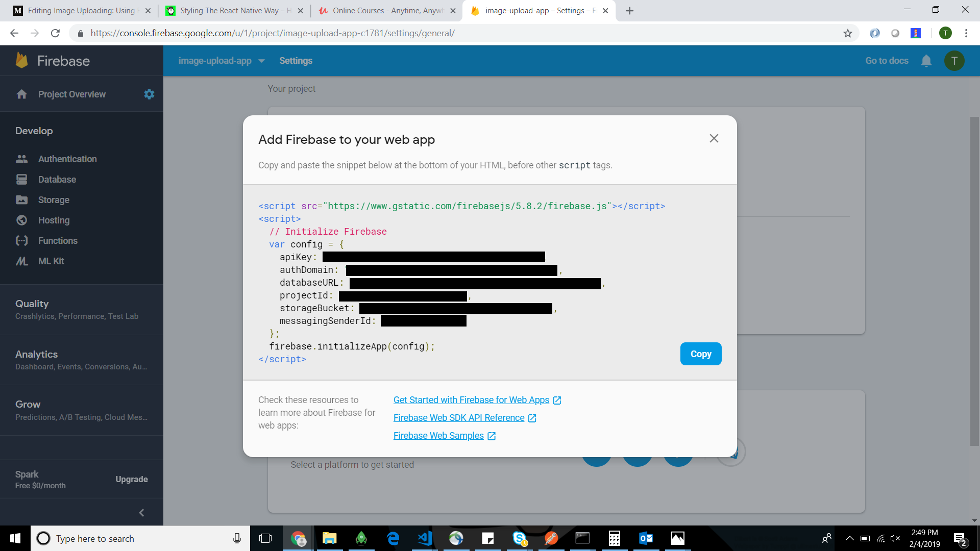Select Storage in the sidebar

[x=54, y=199]
